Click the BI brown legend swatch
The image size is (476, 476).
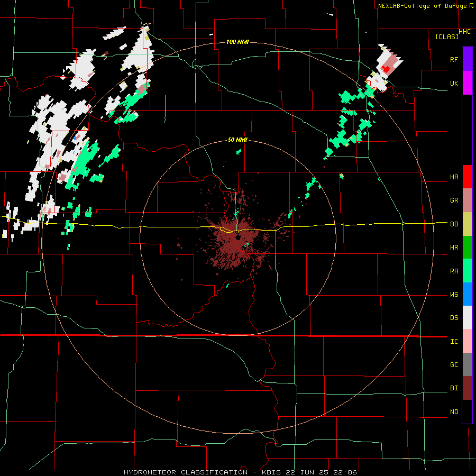(x=467, y=388)
